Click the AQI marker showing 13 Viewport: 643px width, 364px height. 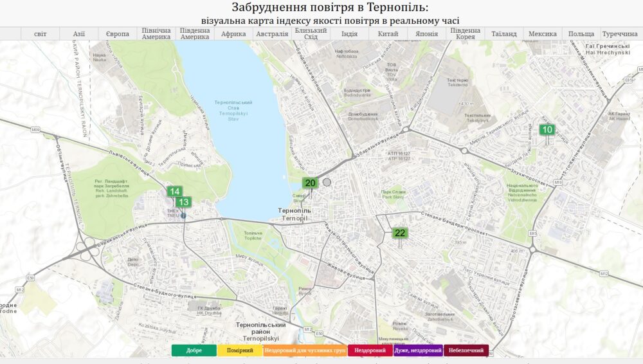(183, 202)
